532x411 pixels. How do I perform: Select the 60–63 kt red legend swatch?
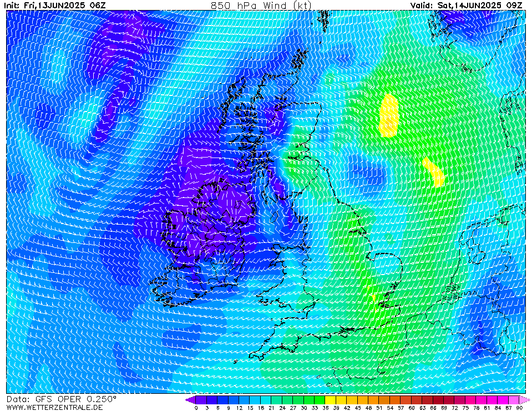pos(417,400)
